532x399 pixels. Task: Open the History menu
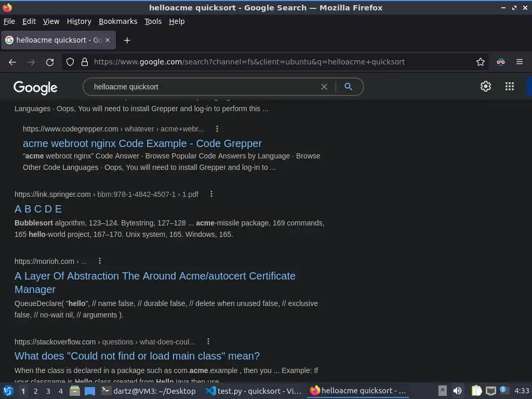[79, 21]
